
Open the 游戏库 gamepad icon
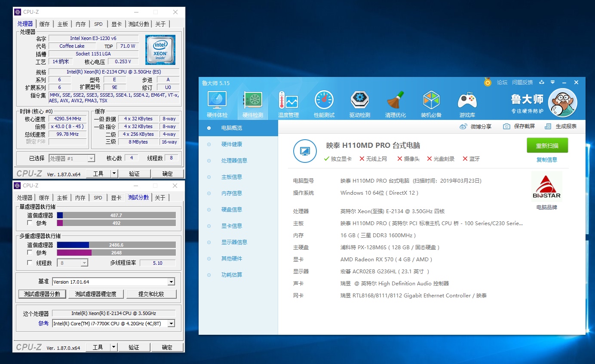click(x=467, y=100)
